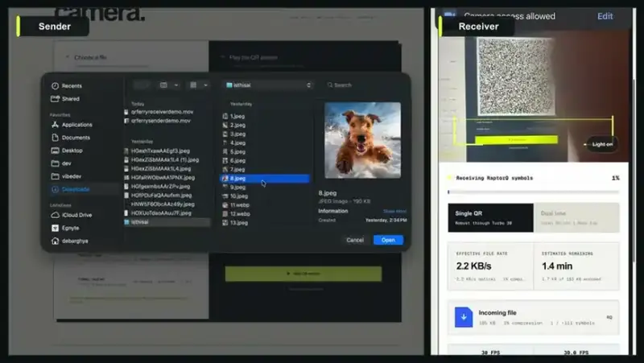Select the highlighted 8.jpeg file
This screenshot has width=644, height=363.
click(x=265, y=179)
